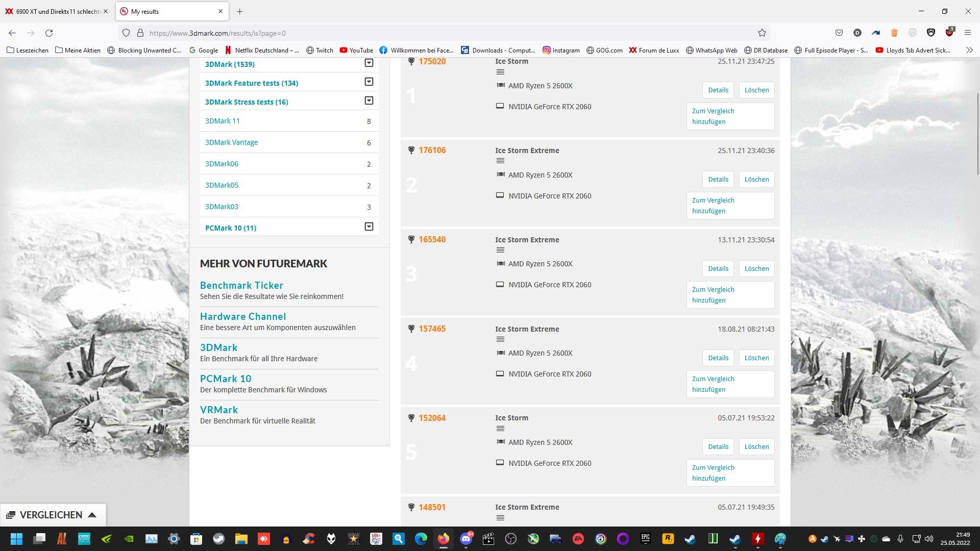Image resolution: width=980 pixels, height=551 pixels.
Task: Click Löschen for result 176106
Action: tap(756, 179)
